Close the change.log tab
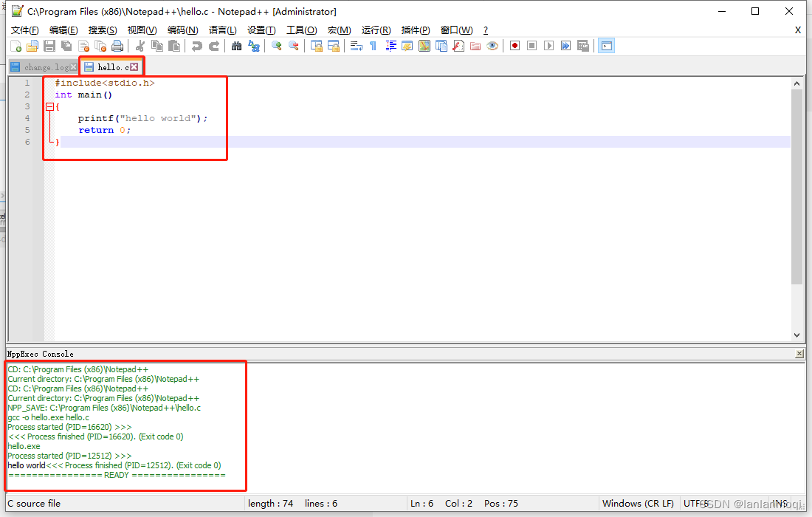812x517 pixels. pyautogui.click(x=74, y=66)
